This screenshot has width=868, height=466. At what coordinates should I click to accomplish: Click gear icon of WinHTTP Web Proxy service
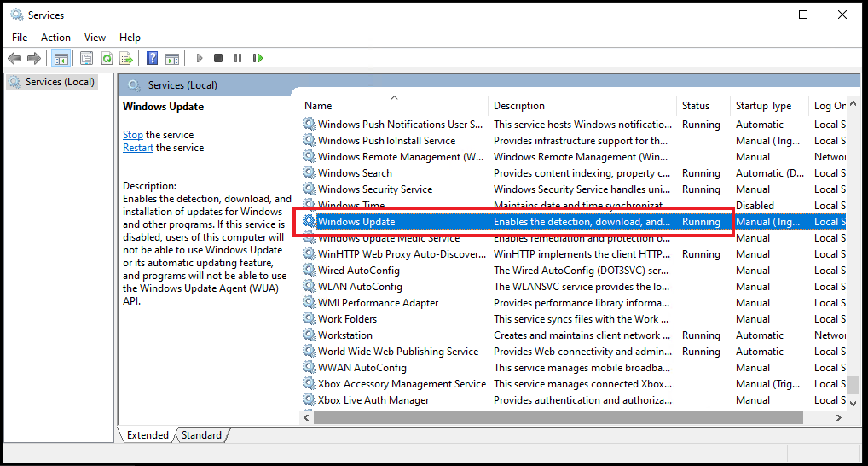click(309, 253)
